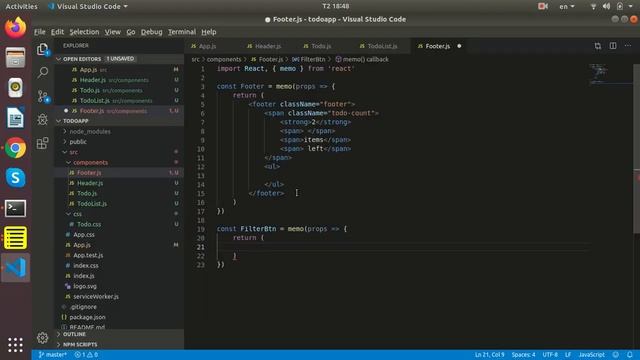Click the Visual Studio Code dock icon
Image resolution: width=640 pixels, height=360 pixels.
(16, 268)
